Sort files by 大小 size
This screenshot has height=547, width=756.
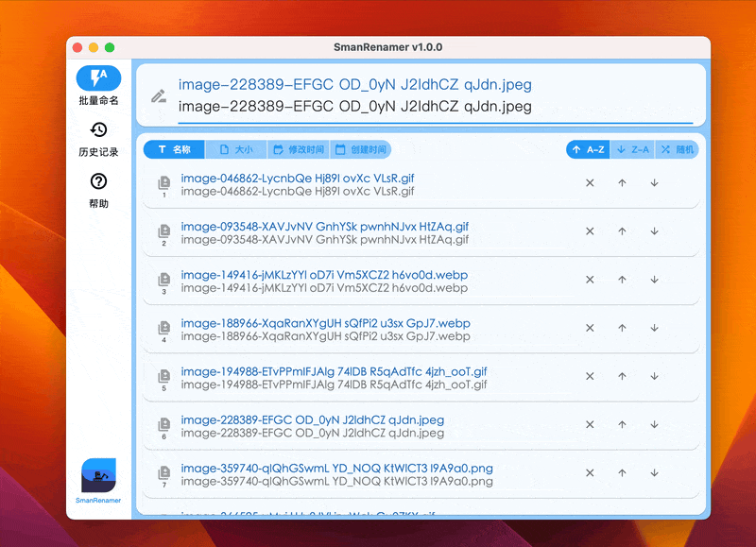pos(235,149)
